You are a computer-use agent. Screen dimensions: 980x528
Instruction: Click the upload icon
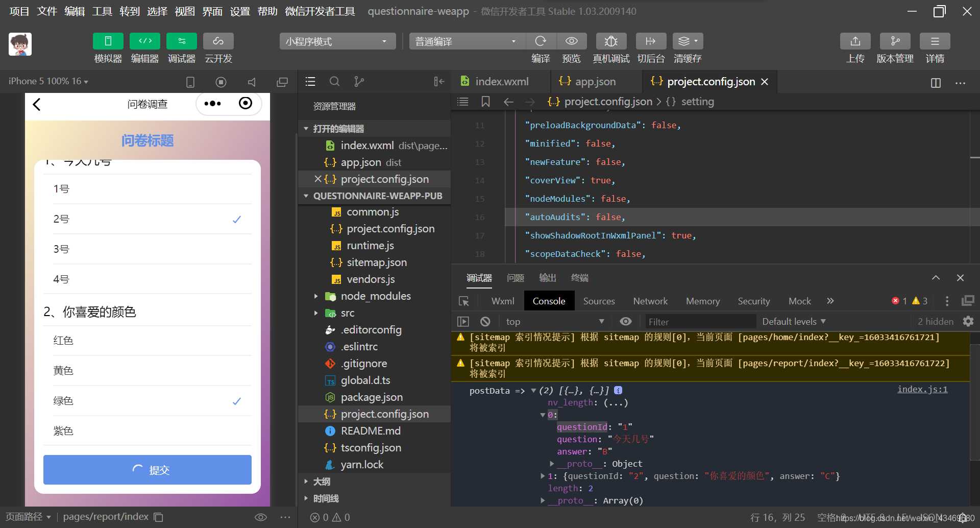855,41
